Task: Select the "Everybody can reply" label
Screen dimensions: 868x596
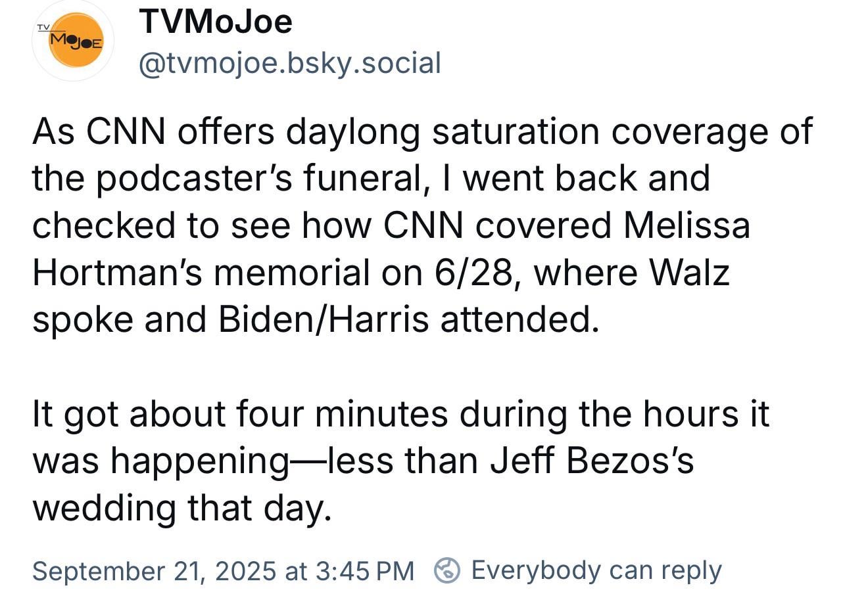Action: 596,570
